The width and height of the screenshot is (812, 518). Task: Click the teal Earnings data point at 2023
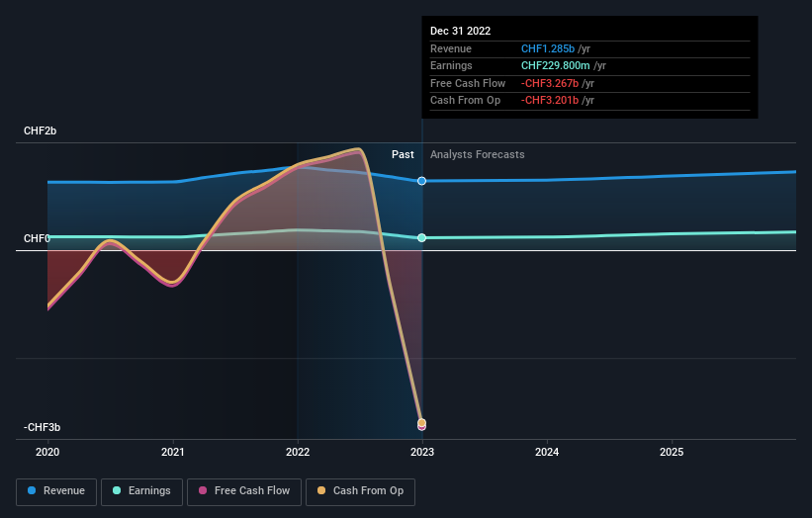point(422,237)
